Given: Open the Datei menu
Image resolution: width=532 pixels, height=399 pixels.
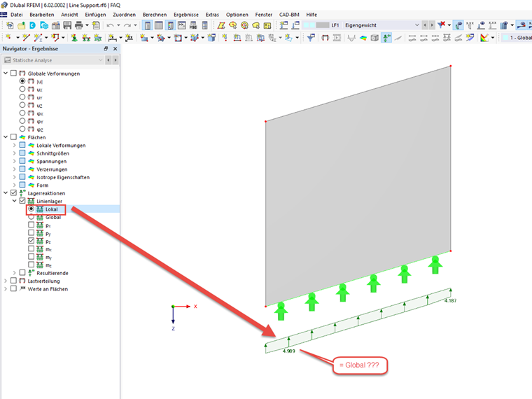Looking at the screenshot, I should point(16,15).
